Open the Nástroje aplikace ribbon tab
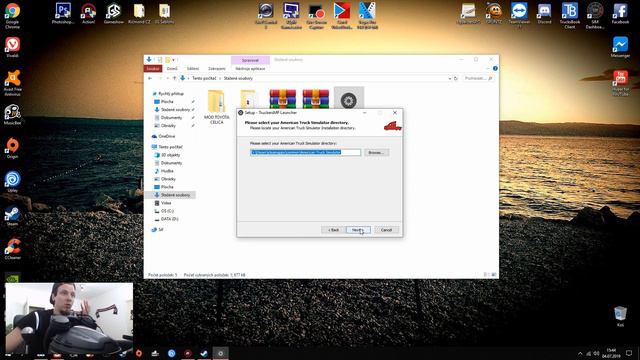 [x=250, y=69]
